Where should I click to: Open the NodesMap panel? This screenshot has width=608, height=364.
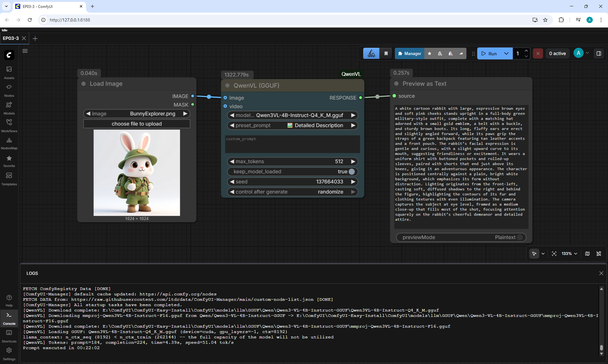click(x=9, y=143)
